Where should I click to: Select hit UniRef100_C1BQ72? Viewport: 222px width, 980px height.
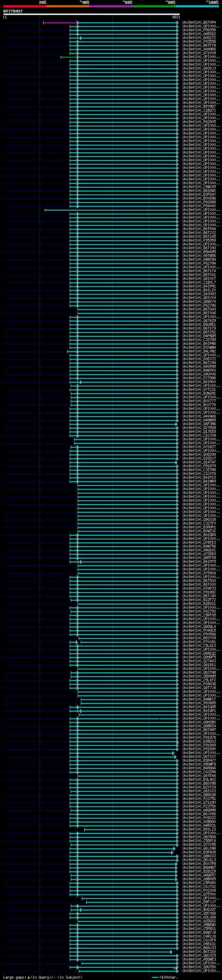(199, 110)
